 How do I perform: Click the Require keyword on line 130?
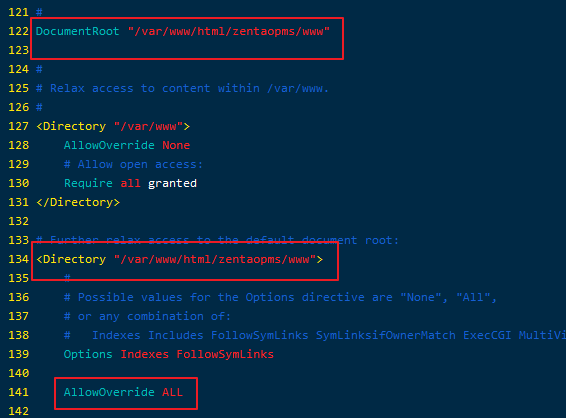[x=88, y=183]
